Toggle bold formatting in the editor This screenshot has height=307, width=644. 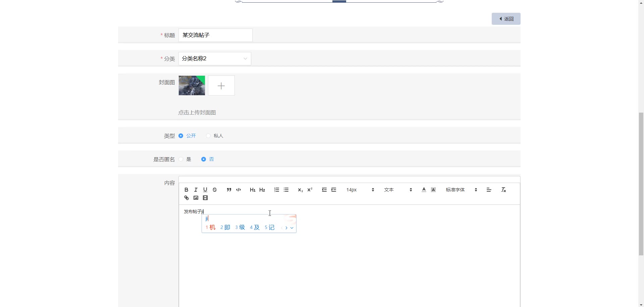[186, 190]
